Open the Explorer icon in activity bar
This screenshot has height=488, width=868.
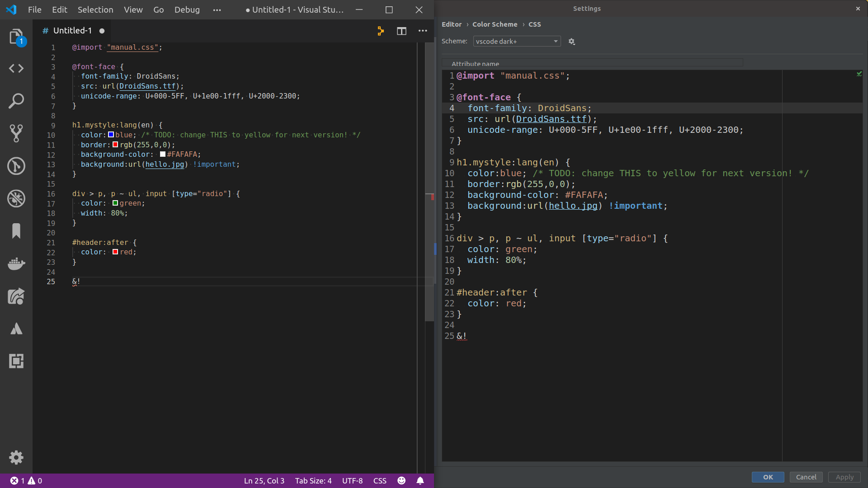[16, 37]
